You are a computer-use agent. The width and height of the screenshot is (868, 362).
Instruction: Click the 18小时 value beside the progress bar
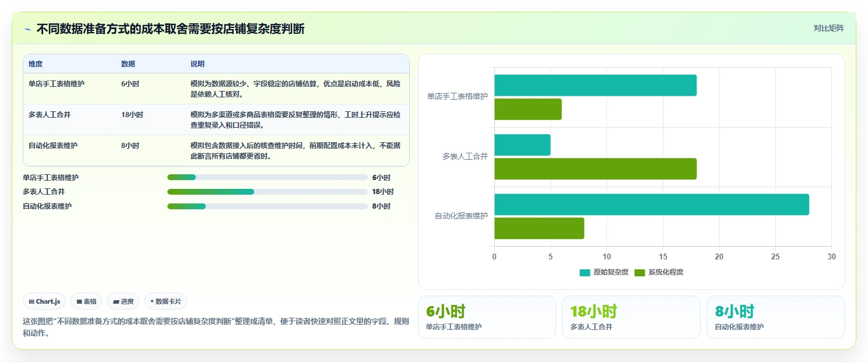(383, 192)
